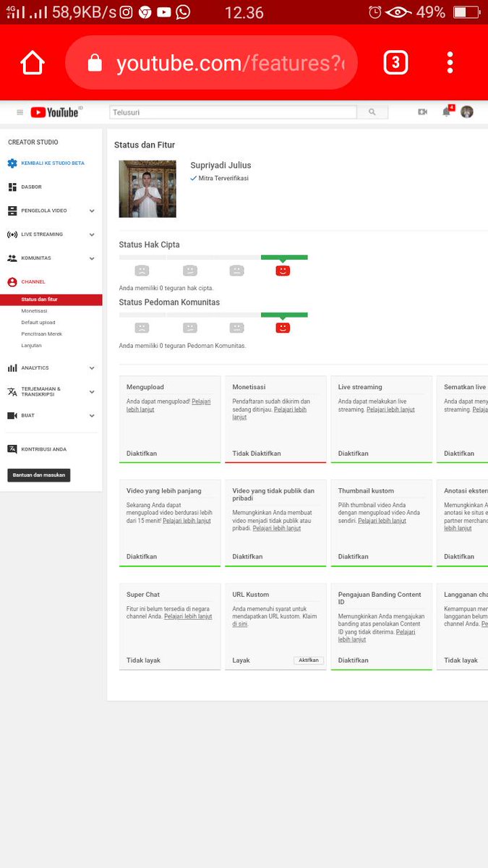The height and width of the screenshot is (868, 488).
Task: Open the Default upload submenu item
Action: [x=38, y=323]
